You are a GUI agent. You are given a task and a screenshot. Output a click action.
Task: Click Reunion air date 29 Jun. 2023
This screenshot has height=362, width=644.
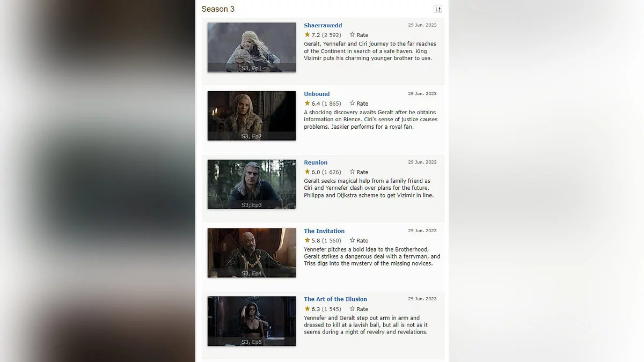(x=422, y=162)
